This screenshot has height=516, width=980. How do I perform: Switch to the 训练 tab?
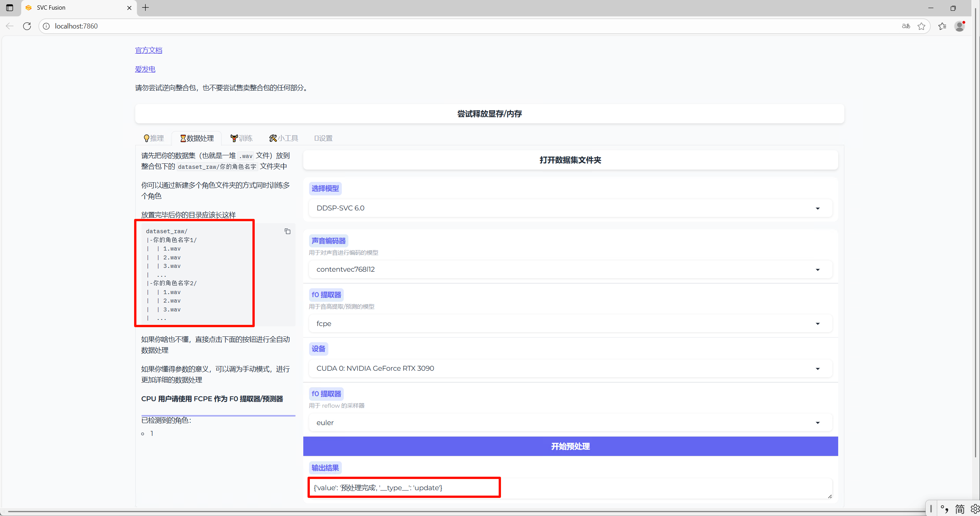pos(242,138)
